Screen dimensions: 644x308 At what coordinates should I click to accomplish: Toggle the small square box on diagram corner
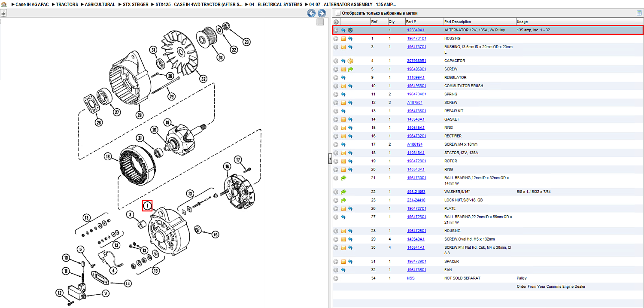[x=320, y=22]
